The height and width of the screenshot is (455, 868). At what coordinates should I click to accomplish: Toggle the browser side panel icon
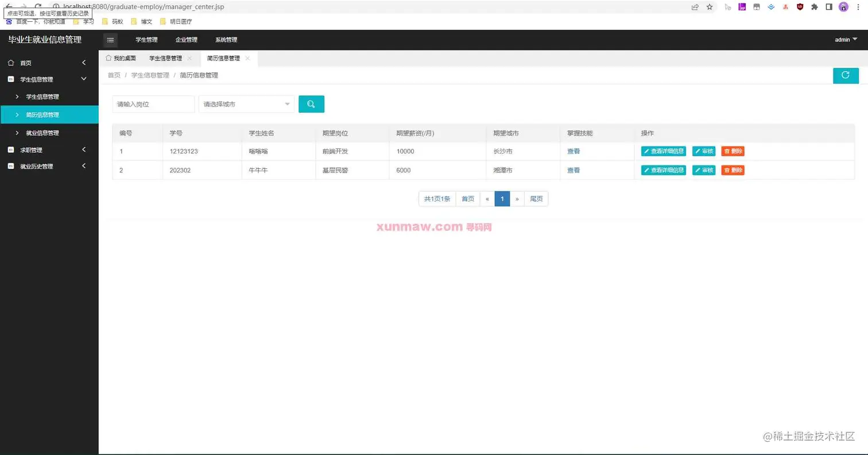[x=829, y=7]
